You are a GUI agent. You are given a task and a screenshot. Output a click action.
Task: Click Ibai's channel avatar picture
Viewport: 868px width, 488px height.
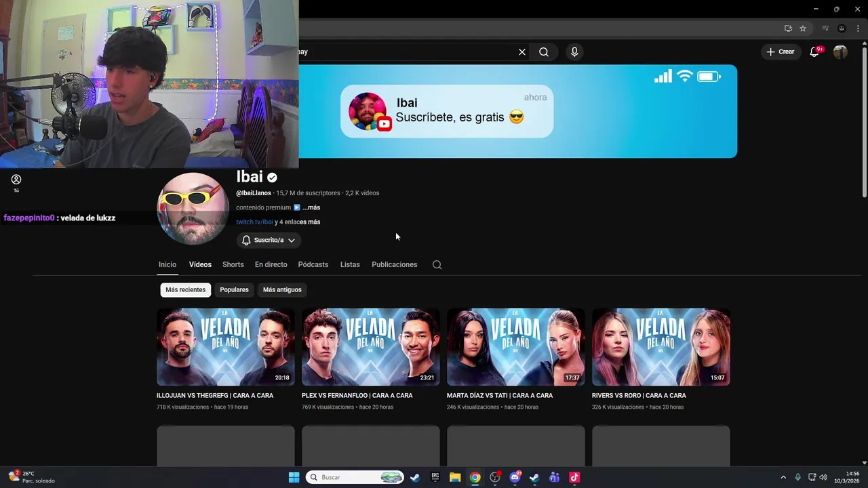click(x=193, y=208)
